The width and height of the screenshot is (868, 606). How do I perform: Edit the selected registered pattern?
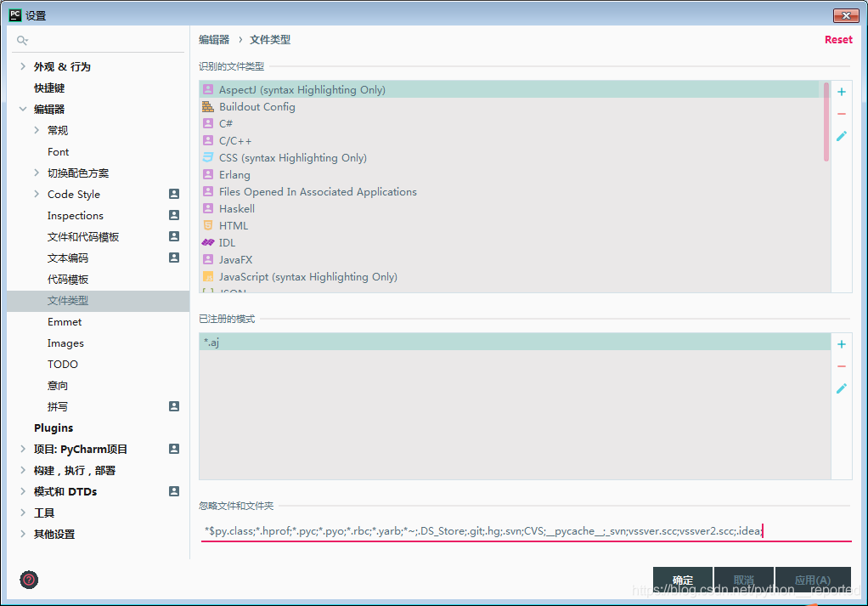[842, 389]
